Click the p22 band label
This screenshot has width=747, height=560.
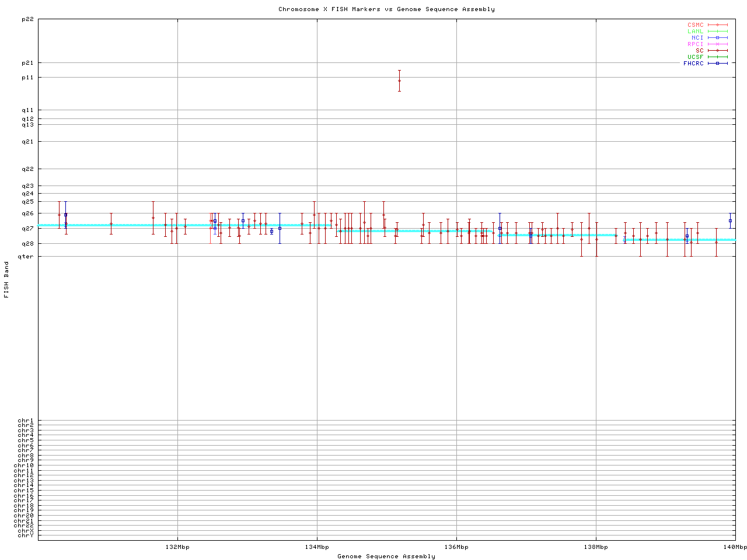[27, 19]
